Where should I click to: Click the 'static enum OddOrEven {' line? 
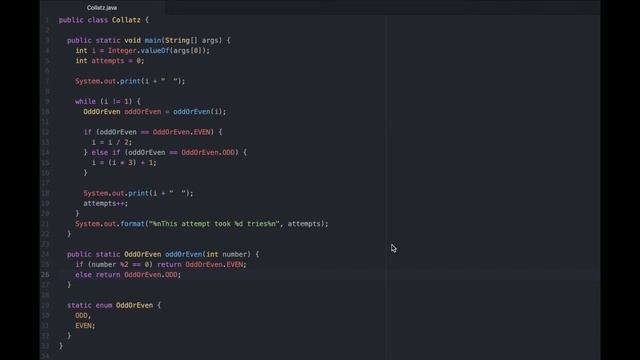point(114,305)
